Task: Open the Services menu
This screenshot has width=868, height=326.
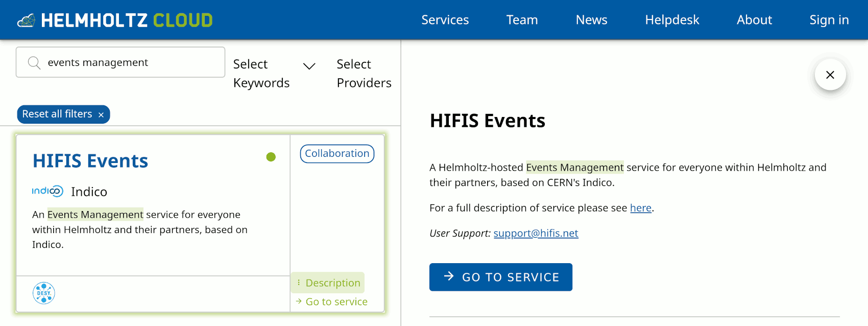Action: click(x=445, y=20)
